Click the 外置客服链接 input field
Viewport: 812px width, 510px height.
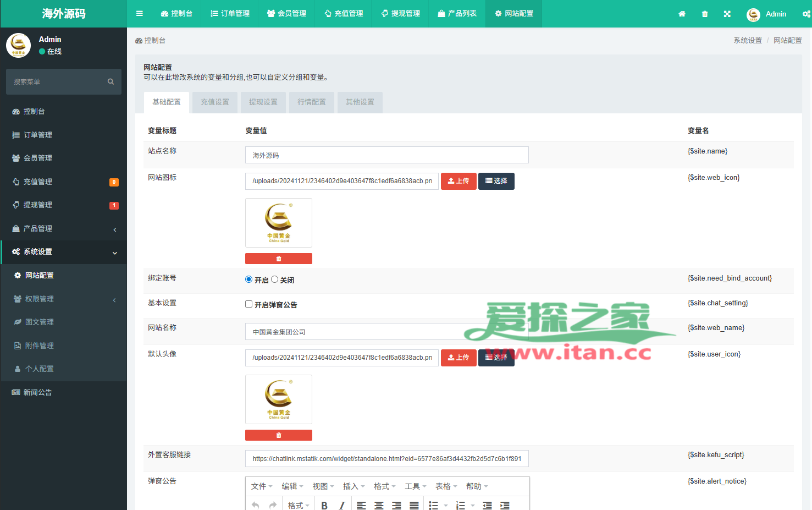pyautogui.click(x=387, y=459)
